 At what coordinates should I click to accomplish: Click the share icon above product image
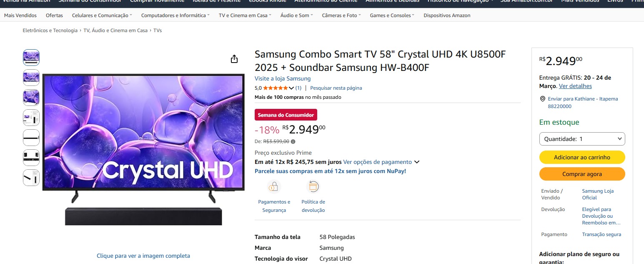(x=234, y=59)
